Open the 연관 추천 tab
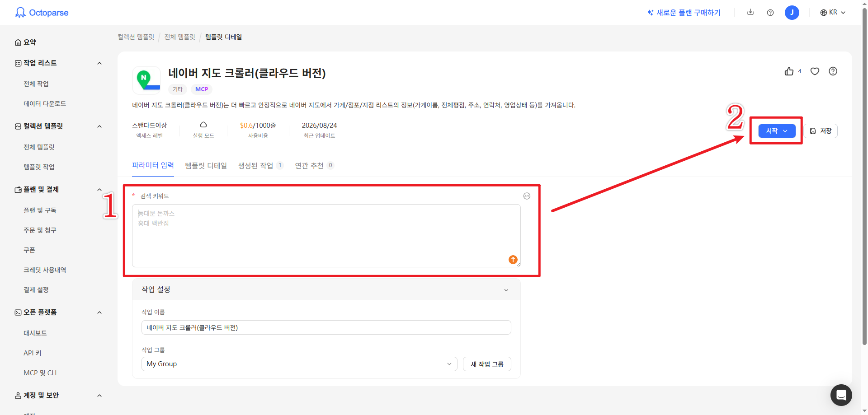868x415 pixels. coord(314,166)
